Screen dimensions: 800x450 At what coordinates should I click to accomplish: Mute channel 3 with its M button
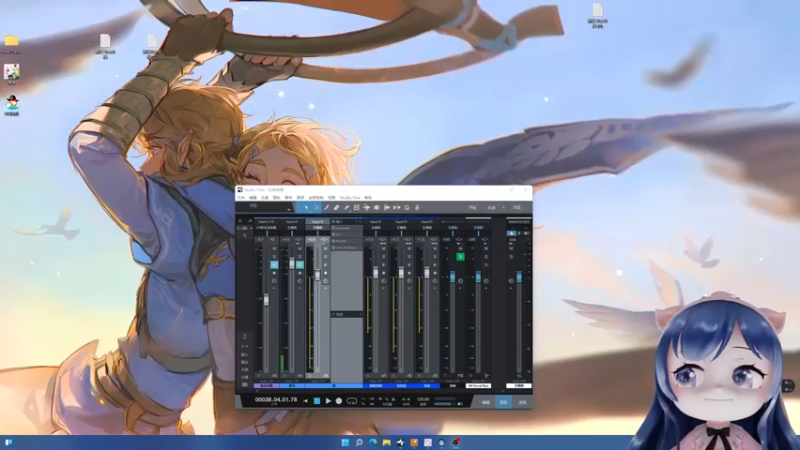[x=326, y=248]
